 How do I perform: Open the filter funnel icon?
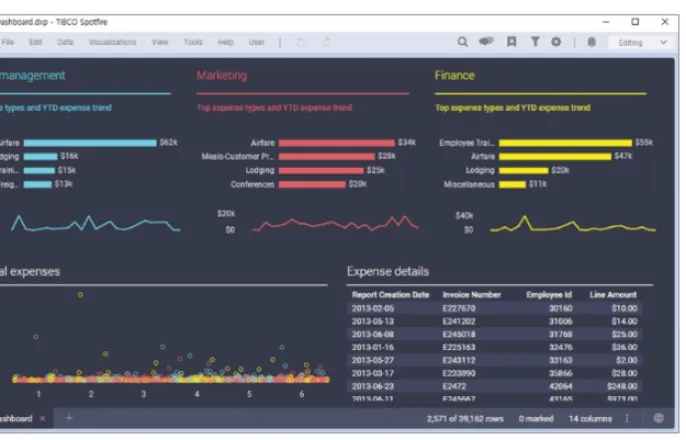click(535, 42)
